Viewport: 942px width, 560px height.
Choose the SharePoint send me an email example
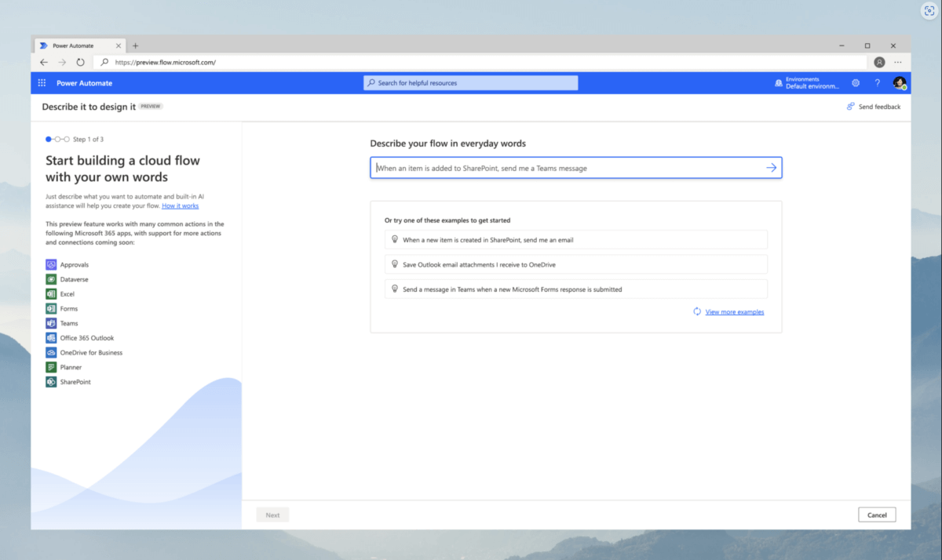click(x=576, y=239)
